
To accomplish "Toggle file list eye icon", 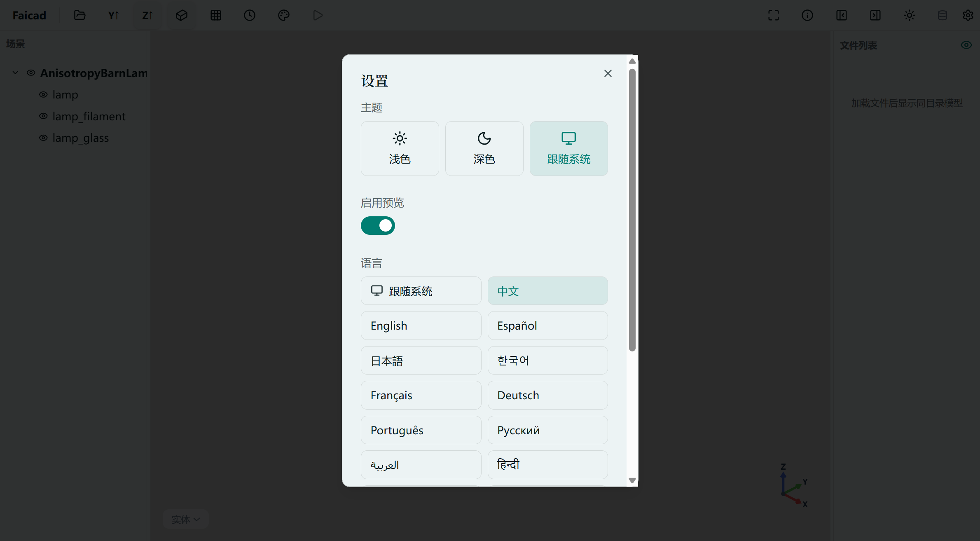I will (966, 45).
